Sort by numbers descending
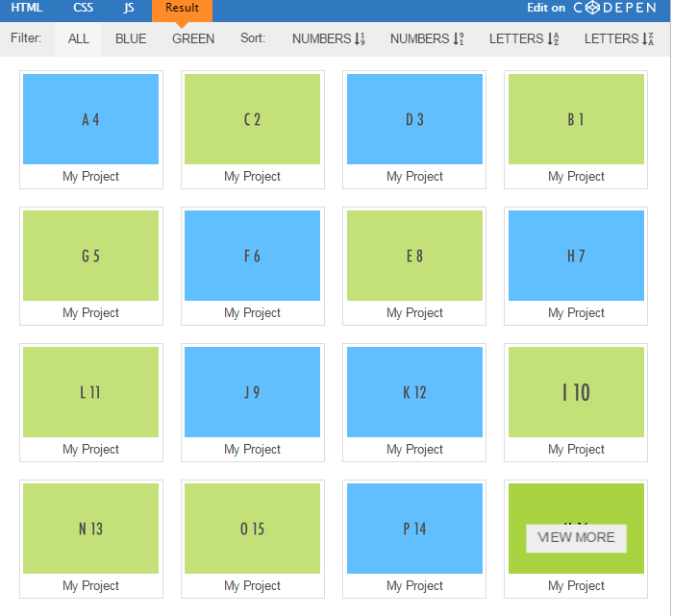673x616 pixels. coord(427,39)
